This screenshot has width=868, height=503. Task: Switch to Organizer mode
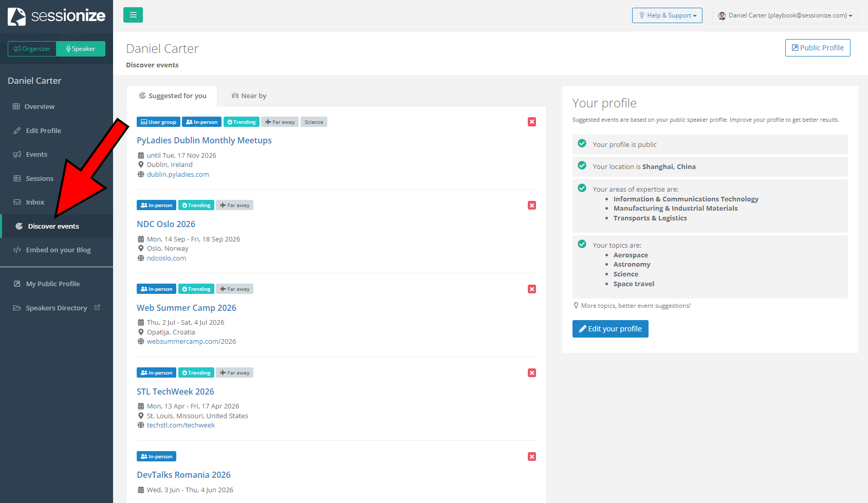coord(32,49)
